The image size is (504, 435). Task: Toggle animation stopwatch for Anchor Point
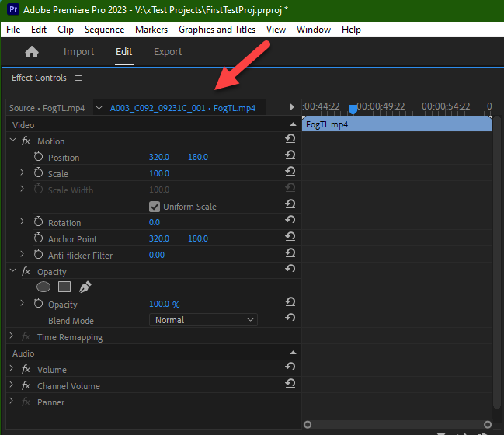[39, 238]
